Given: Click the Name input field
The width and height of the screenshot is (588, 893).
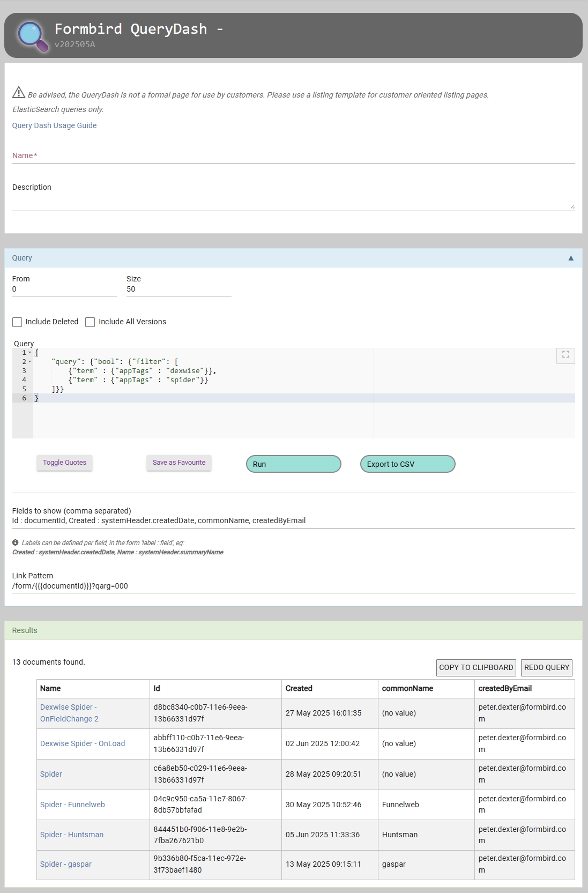Looking at the screenshot, I should (294, 155).
